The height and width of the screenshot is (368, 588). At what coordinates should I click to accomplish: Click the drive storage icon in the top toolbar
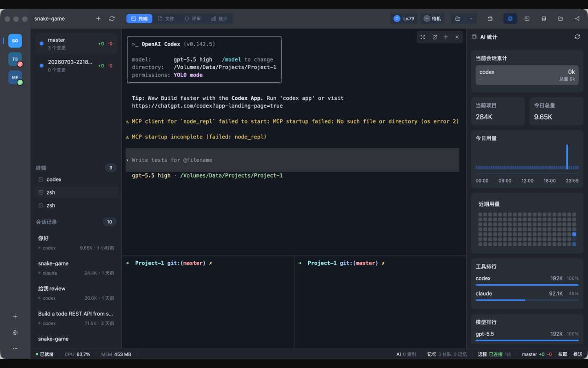coord(490,19)
